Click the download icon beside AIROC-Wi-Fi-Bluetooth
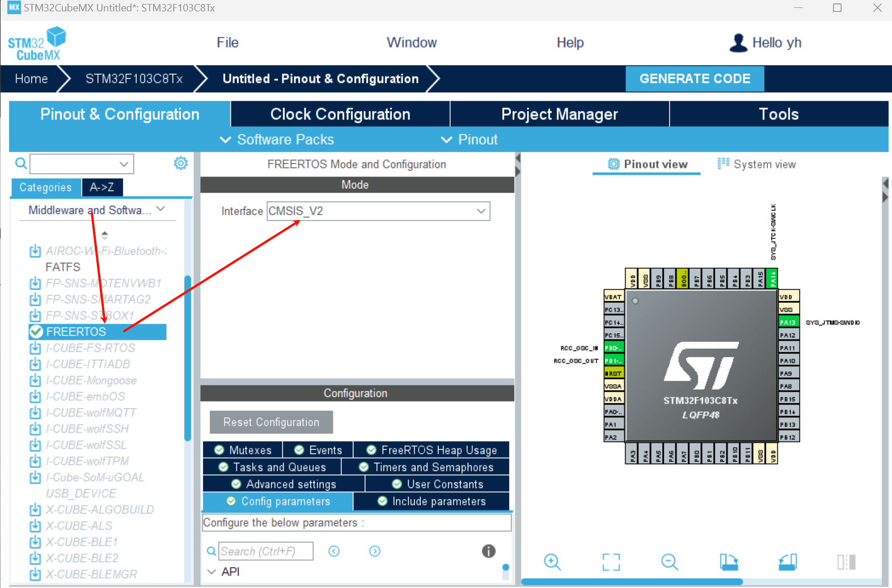The width and height of the screenshot is (892, 588). coord(35,251)
